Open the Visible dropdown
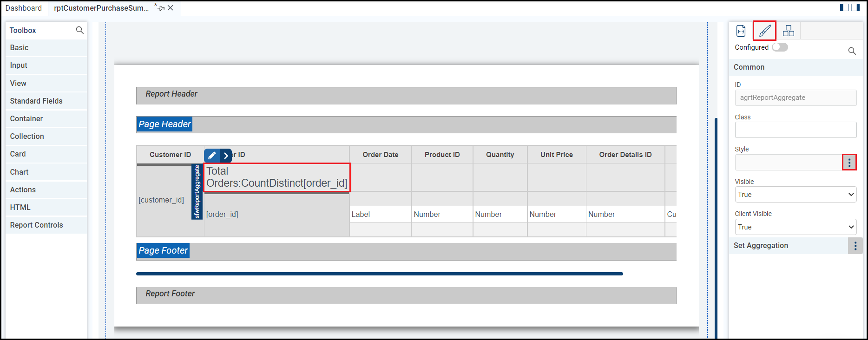Image resolution: width=868 pixels, height=340 pixels. tap(796, 195)
